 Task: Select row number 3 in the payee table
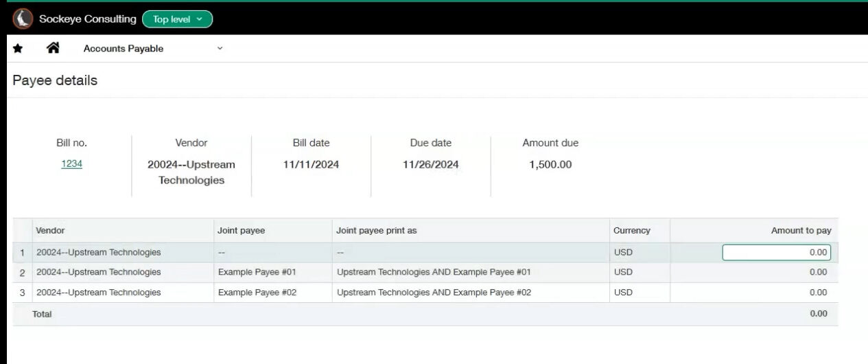[x=22, y=293]
